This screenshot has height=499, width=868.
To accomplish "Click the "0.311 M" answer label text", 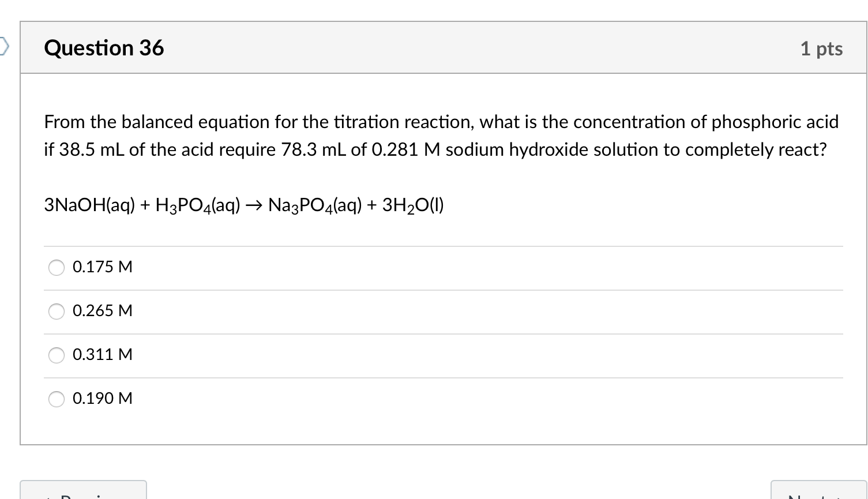I will pyautogui.click(x=103, y=355).
